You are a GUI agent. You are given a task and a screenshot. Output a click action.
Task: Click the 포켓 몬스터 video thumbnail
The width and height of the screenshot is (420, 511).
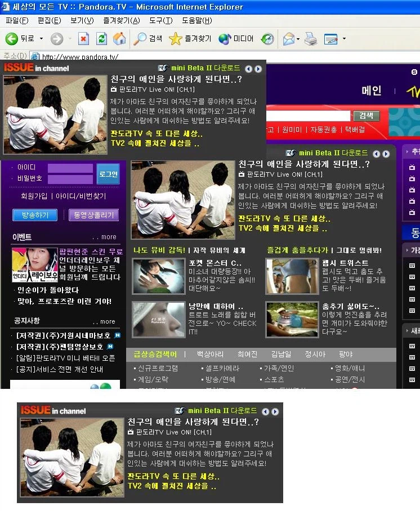pos(158,276)
